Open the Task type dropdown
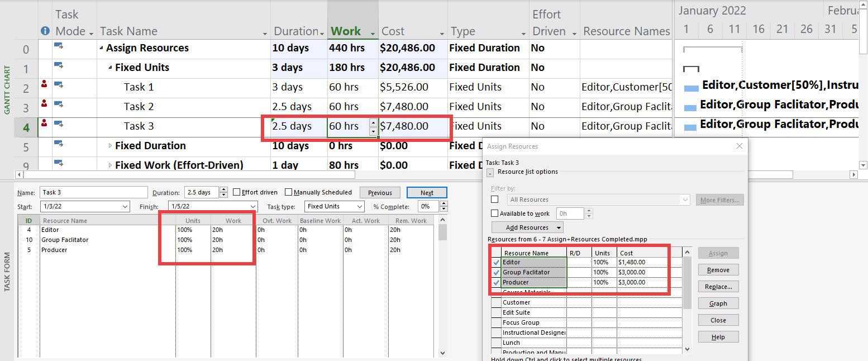The image size is (868, 361). pyautogui.click(x=359, y=207)
